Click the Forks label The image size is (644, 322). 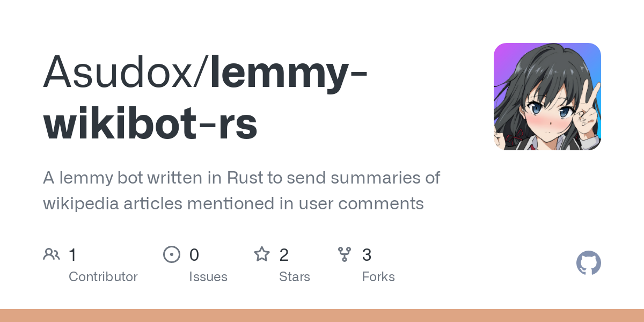point(378,277)
